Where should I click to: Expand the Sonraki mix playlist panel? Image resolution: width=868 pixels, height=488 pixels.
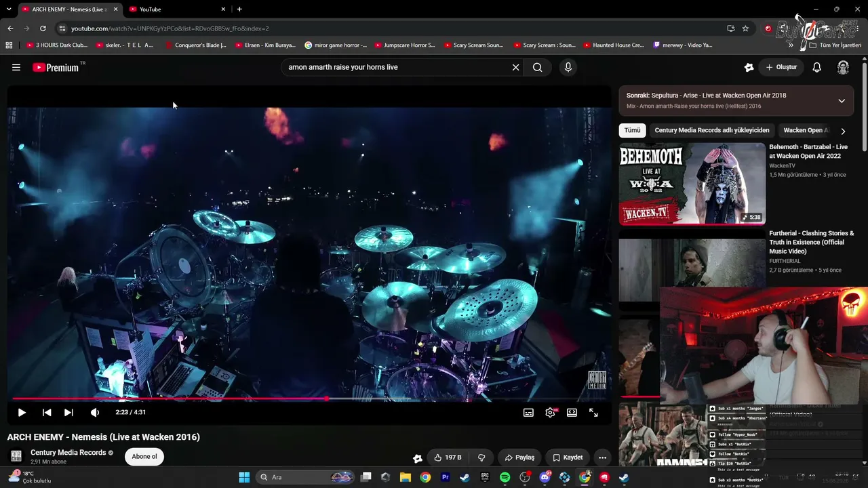pyautogui.click(x=842, y=100)
